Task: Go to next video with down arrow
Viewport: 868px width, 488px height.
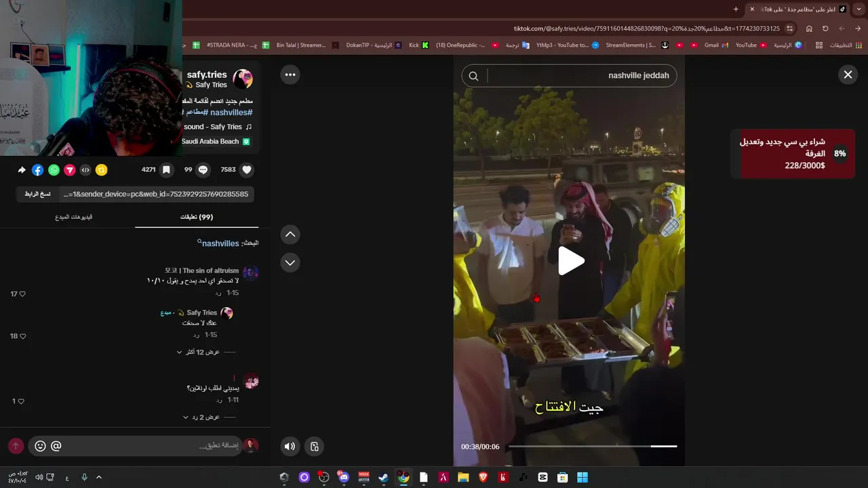Action: click(x=290, y=262)
